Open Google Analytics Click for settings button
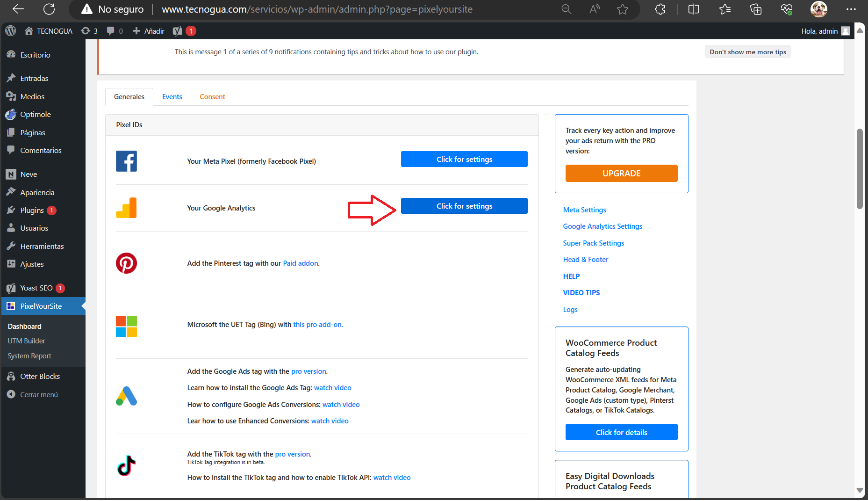Image resolution: width=868 pixels, height=501 pixels. (x=464, y=206)
